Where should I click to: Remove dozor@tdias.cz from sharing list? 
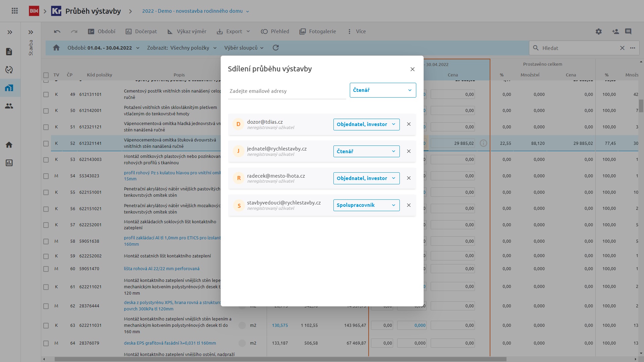point(409,124)
